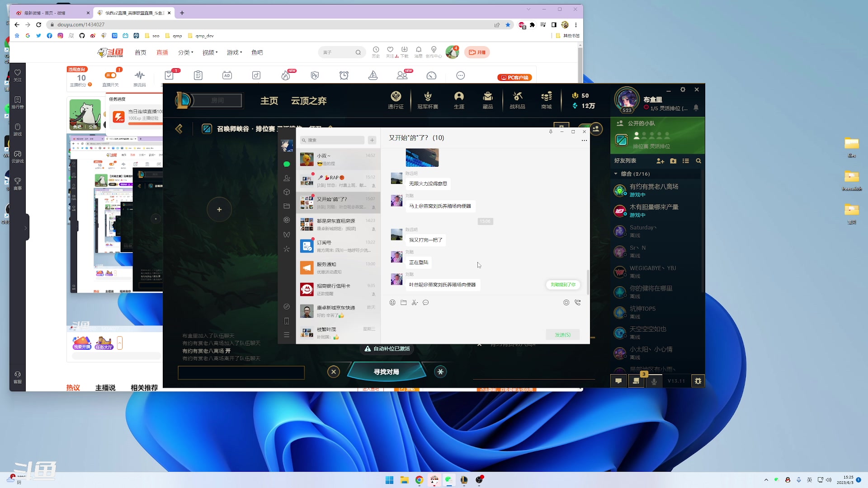
Task: Cancel lobby with the X circle button
Action: tap(334, 372)
